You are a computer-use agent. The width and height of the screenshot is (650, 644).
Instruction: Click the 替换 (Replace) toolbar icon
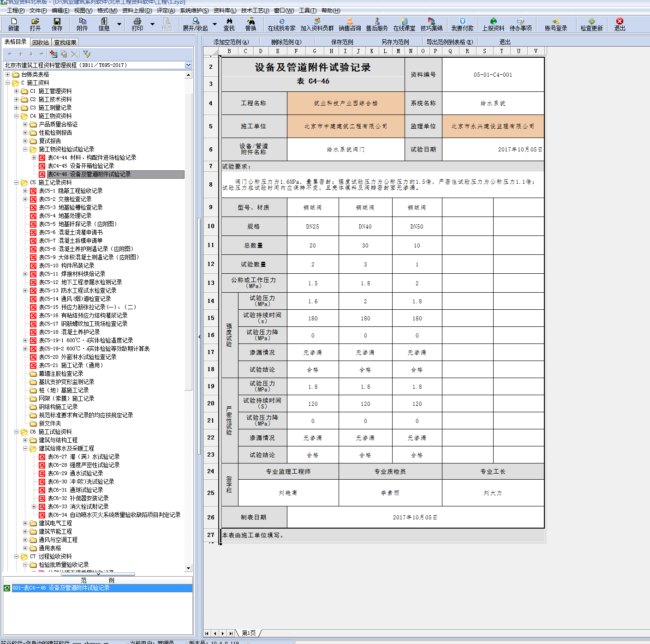(x=251, y=24)
